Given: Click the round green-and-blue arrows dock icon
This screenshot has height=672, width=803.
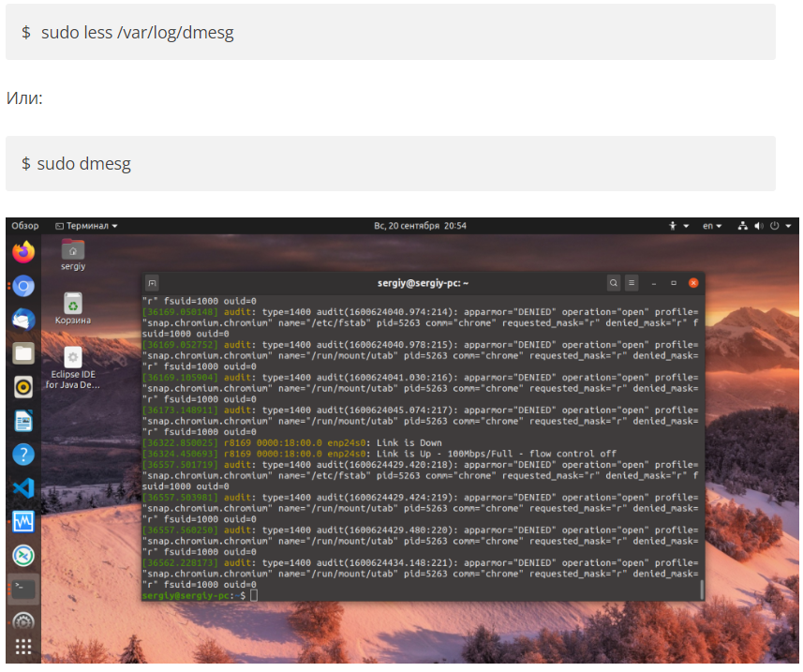Looking at the screenshot, I should click(23, 556).
